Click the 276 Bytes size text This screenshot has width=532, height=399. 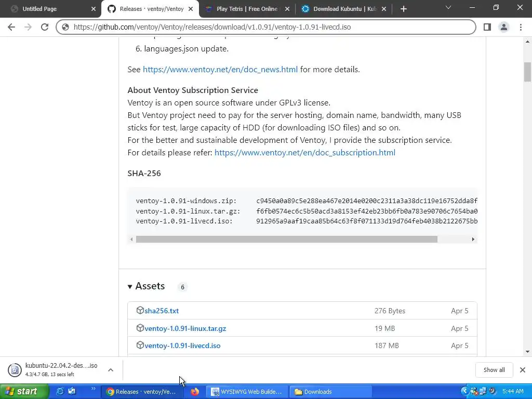coord(390,311)
